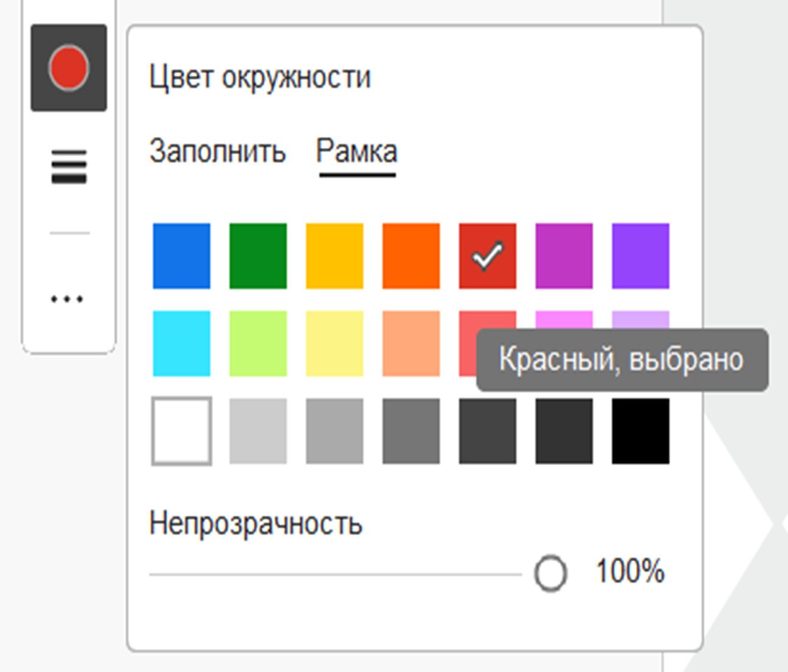Select the blue color swatch
The width and height of the screenshot is (788, 672).
pos(181,255)
